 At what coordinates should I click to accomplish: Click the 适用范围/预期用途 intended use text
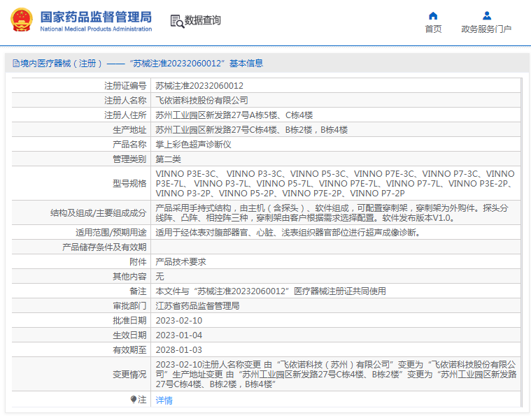(288, 232)
